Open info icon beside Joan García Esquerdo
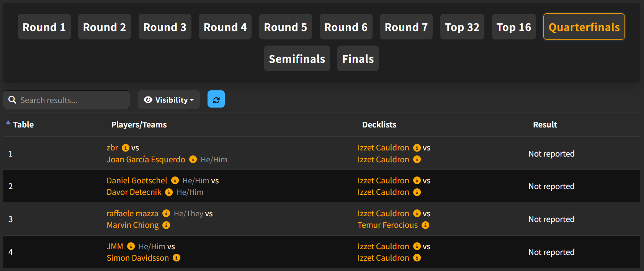This screenshot has height=271, width=644. tap(193, 159)
